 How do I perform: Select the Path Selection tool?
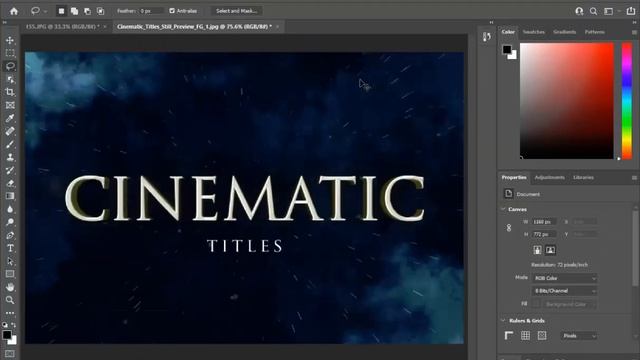(10, 261)
